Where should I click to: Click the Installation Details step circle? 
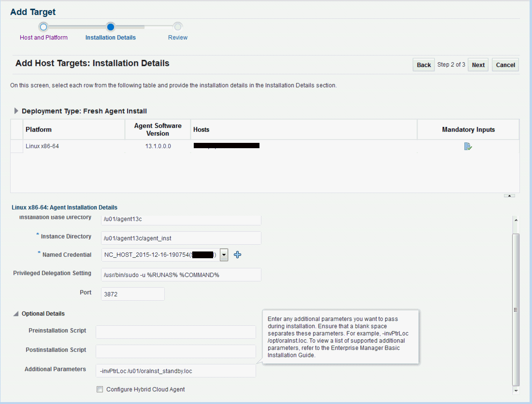pyautogui.click(x=111, y=27)
